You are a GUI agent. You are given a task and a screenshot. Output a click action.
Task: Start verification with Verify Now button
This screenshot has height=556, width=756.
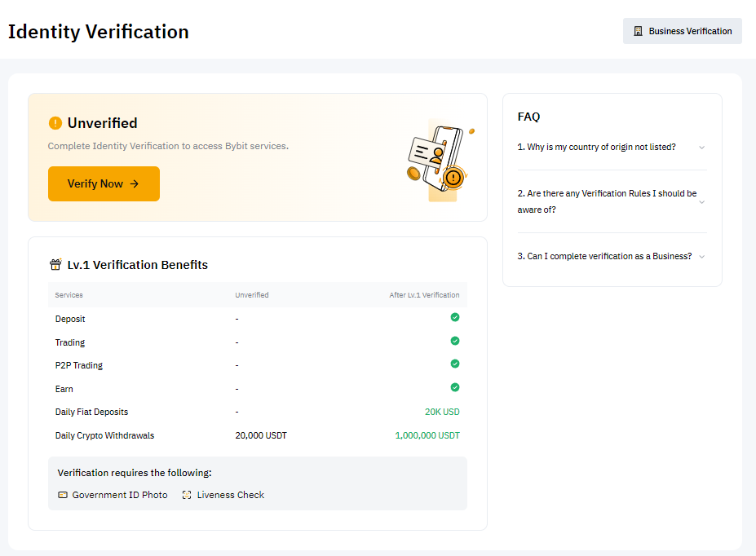(104, 184)
